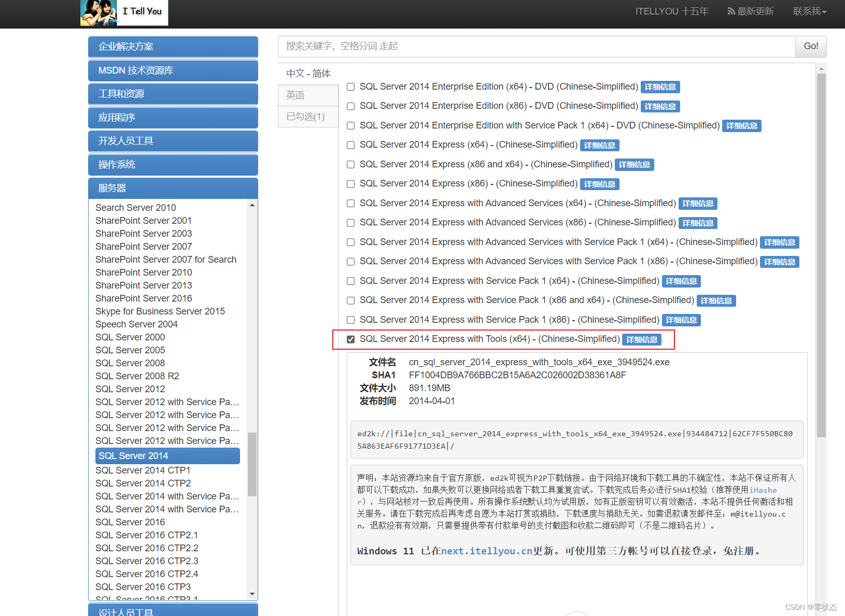Click the SHA1 hash value FF1004DB9A…
The height and width of the screenshot is (616, 845).
(517, 375)
